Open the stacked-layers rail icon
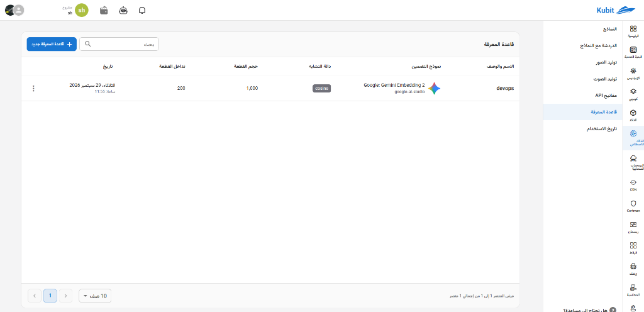Screen dimensions: 644x312 click(x=633, y=94)
